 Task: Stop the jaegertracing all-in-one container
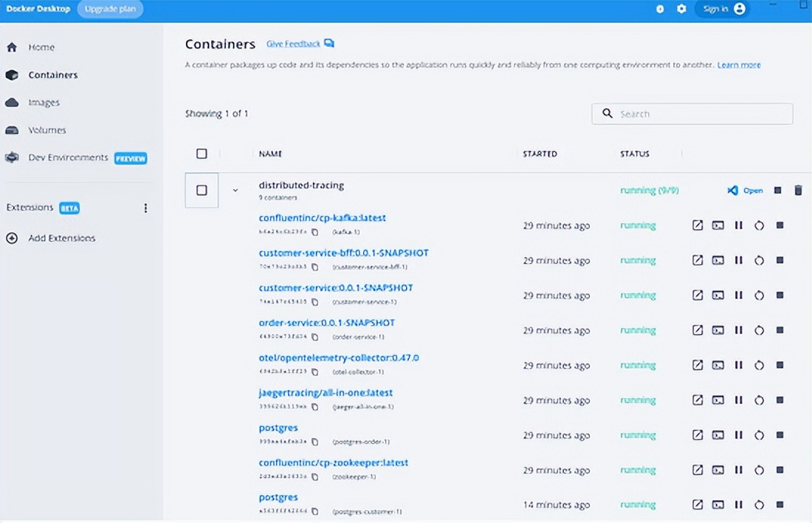coord(780,400)
